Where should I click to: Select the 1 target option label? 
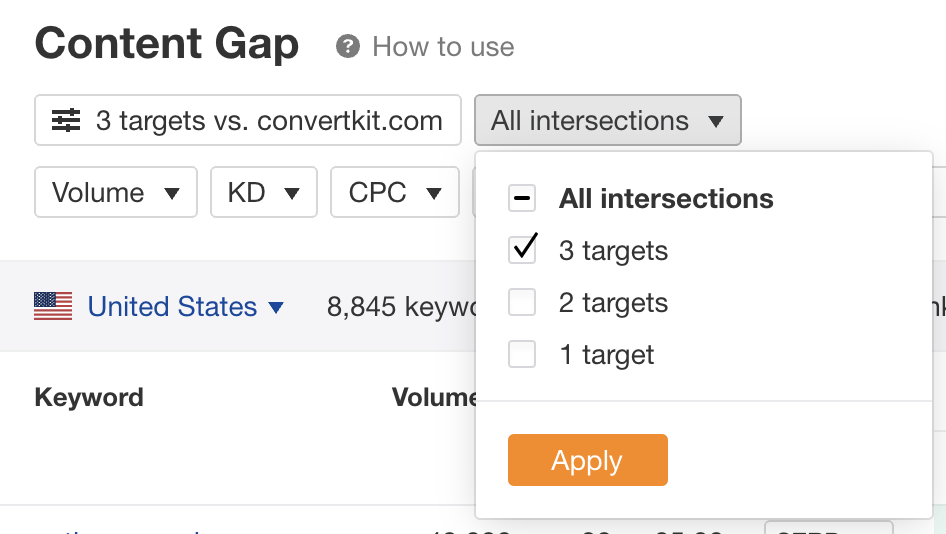[x=606, y=355]
